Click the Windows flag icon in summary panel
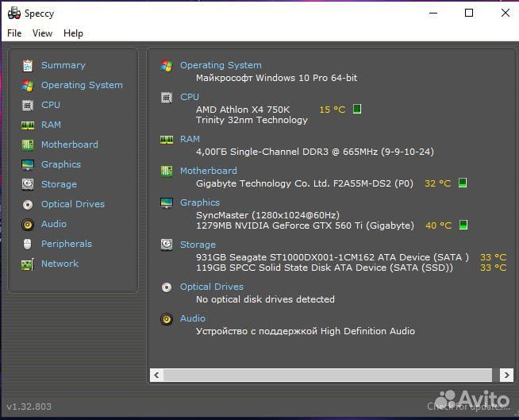Image resolution: width=519 pixels, height=420 pixels. pyautogui.click(x=167, y=66)
